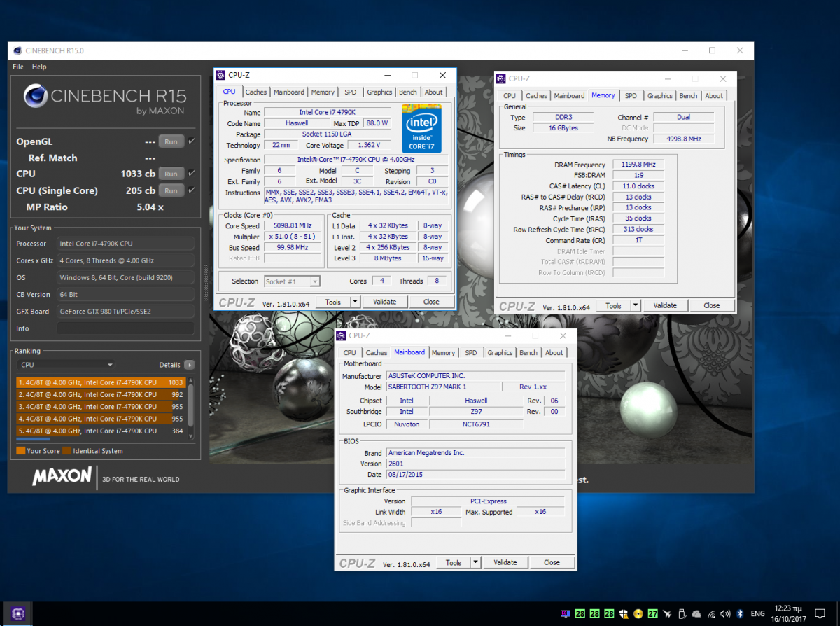Open SPD tab in CPU-Z memory window
Screen dimensions: 840x626
click(x=631, y=96)
